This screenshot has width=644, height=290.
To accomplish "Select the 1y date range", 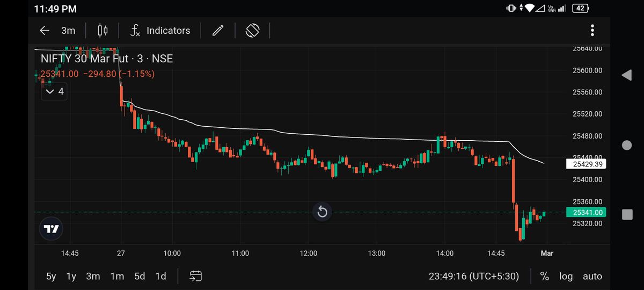I will [71, 277].
